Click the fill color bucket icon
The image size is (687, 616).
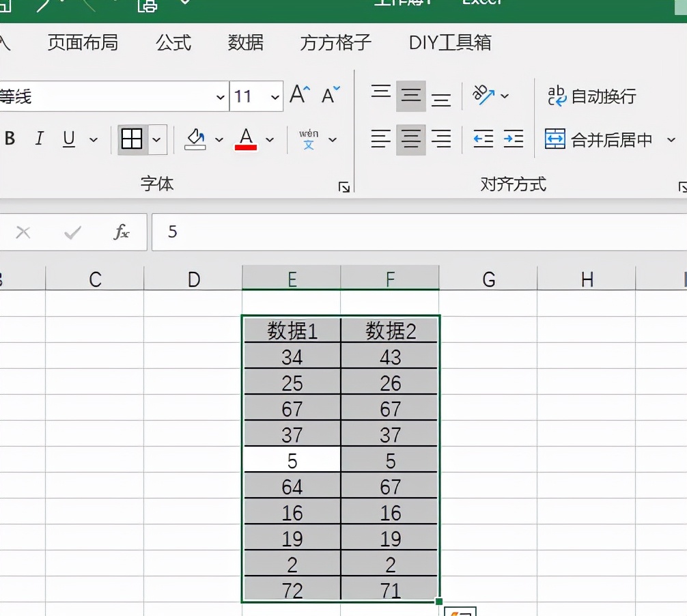pos(195,139)
